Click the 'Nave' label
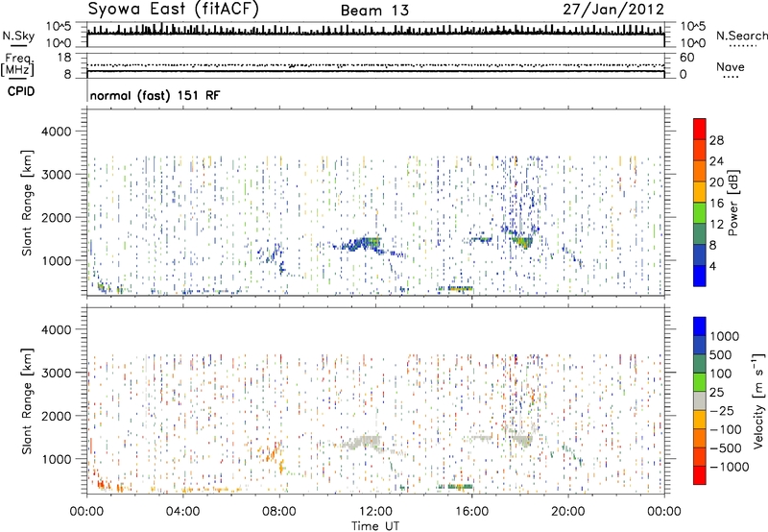768x532 pixels. [731, 67]
